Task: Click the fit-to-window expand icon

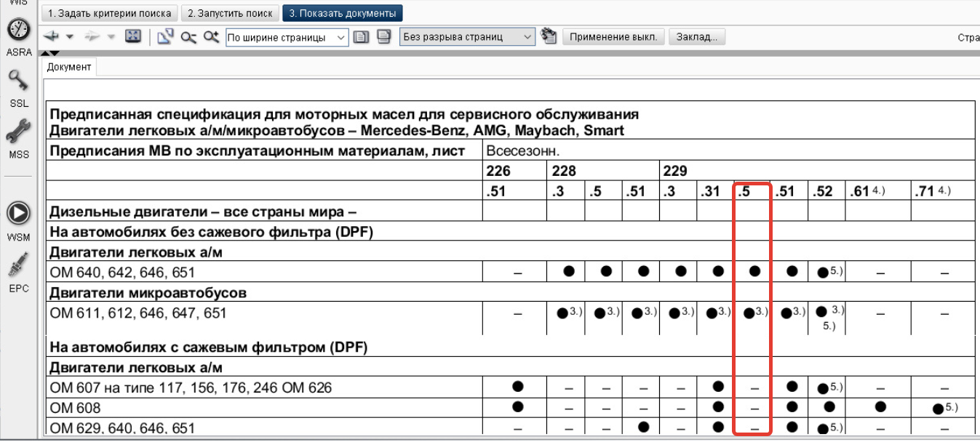Action: click(132, 36)
